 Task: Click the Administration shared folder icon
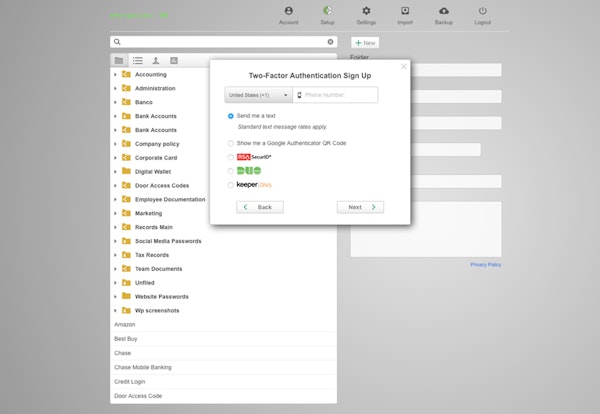tap(126, 88)
